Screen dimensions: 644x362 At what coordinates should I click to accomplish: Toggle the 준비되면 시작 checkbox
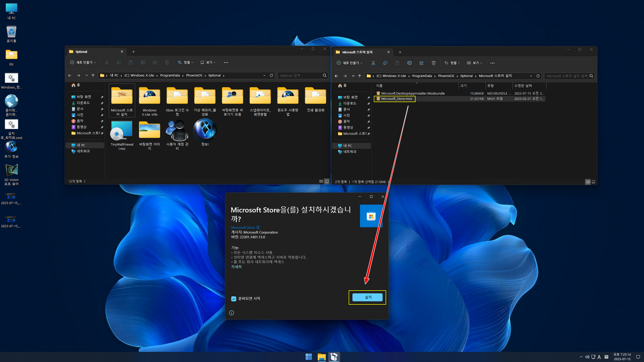(233, 299)
